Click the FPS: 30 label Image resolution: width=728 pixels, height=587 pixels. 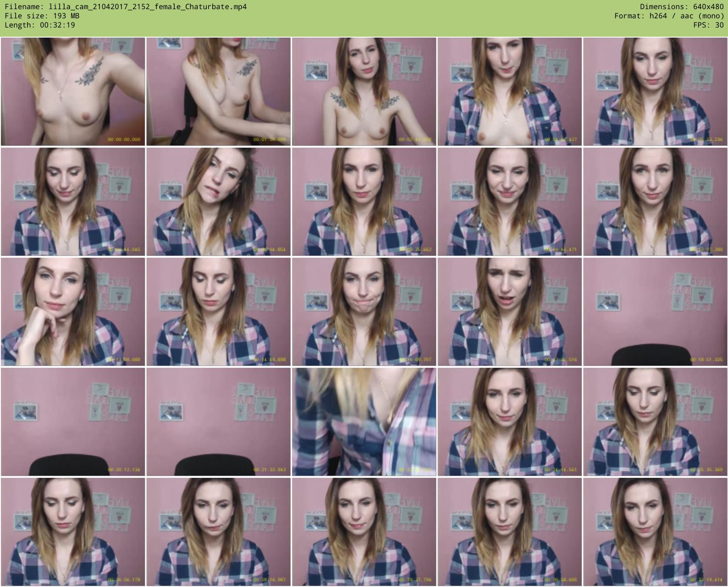708,25
